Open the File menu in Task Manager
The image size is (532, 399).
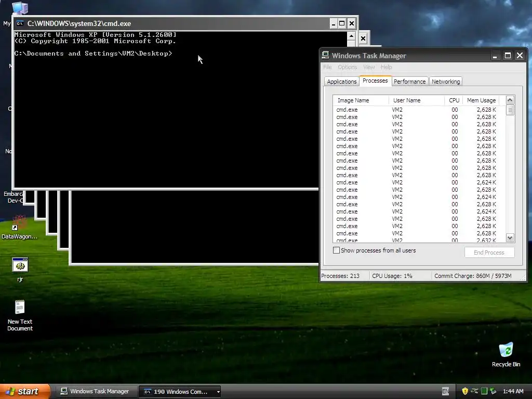(327, 67)
